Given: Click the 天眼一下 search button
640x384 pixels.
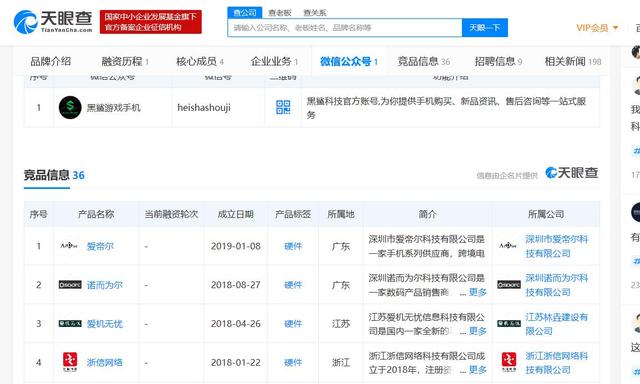Looking at the screenshot, I should (x=484, y=28).
